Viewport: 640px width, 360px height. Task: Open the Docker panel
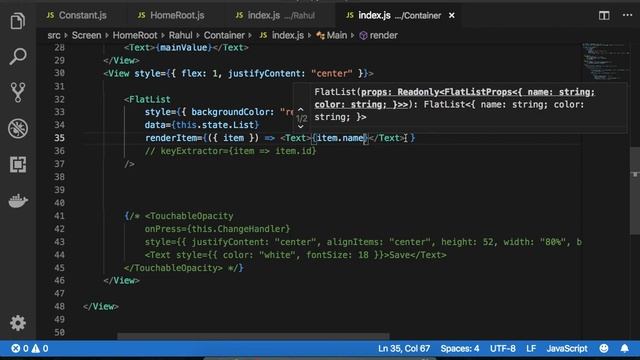(x=18, y=200)
